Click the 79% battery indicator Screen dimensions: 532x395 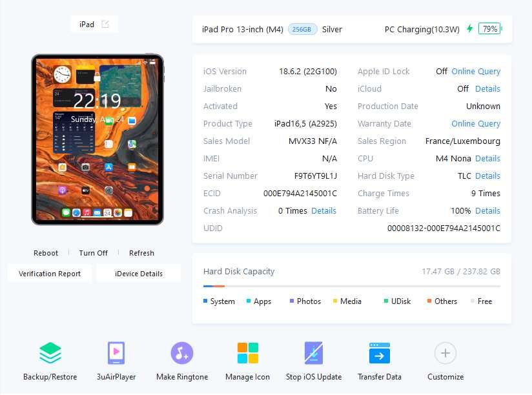489,29
